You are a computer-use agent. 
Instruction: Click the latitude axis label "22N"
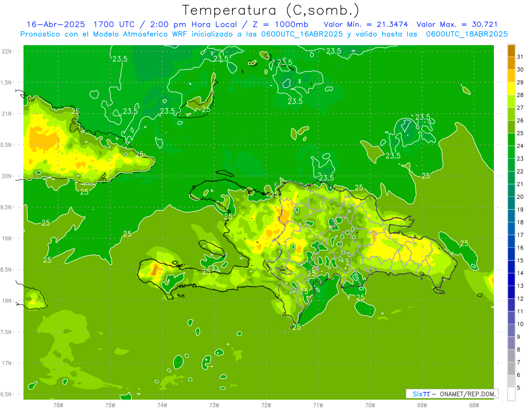pos(7,51)
